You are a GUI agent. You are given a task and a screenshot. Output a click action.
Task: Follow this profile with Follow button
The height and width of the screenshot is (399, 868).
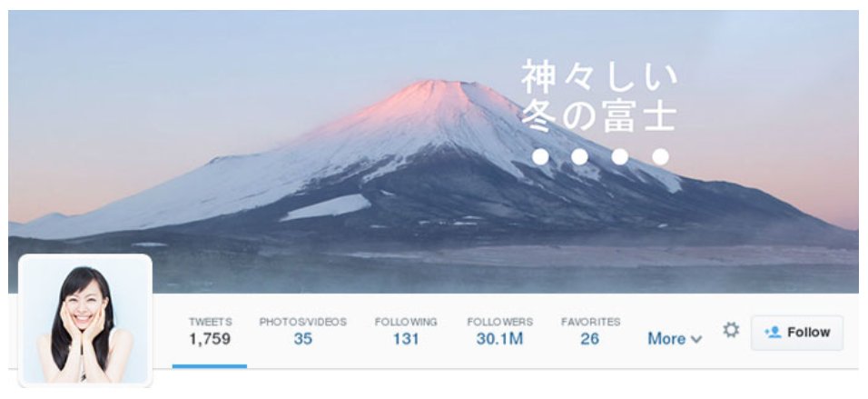pyautogui.click(x=797, y=333)
